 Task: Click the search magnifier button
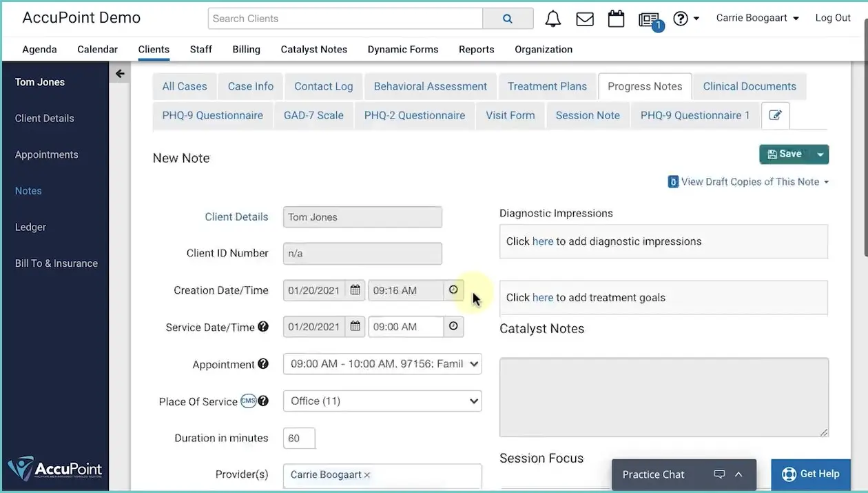click(x=508, y=18)
